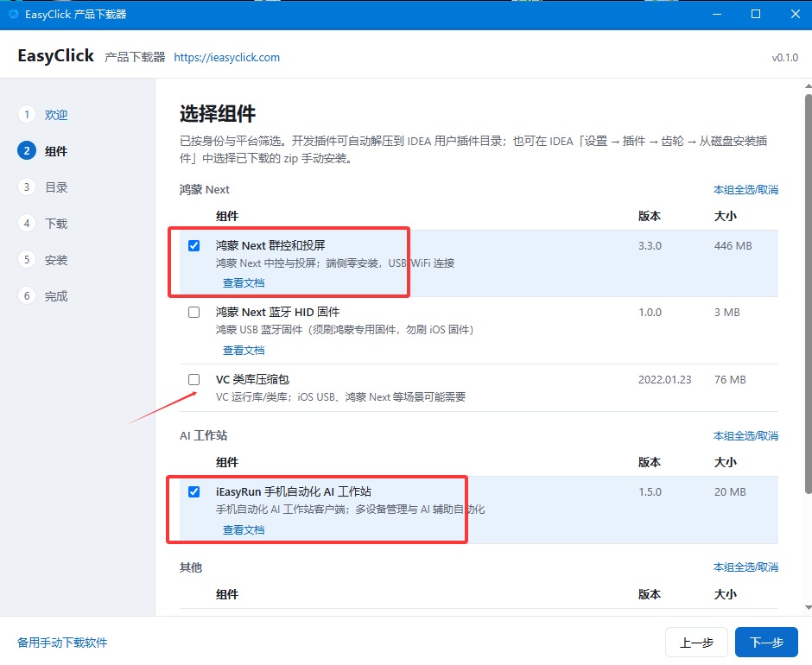Click the VC 类库压缩包 component name

252,380
